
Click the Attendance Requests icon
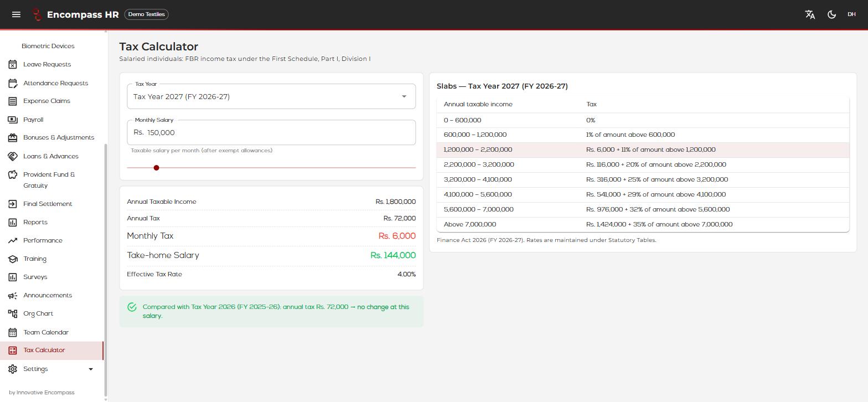pos(13,84)
